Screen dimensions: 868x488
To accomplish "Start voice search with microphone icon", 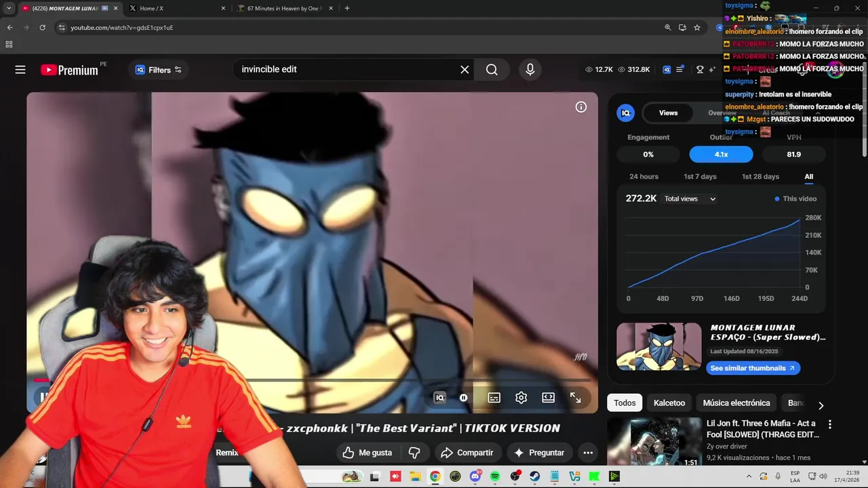I will (530, 70).
